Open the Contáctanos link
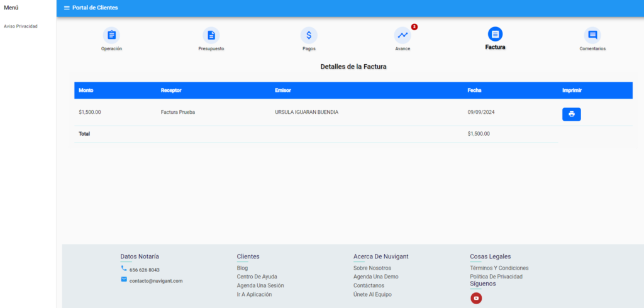 point(369,285)
